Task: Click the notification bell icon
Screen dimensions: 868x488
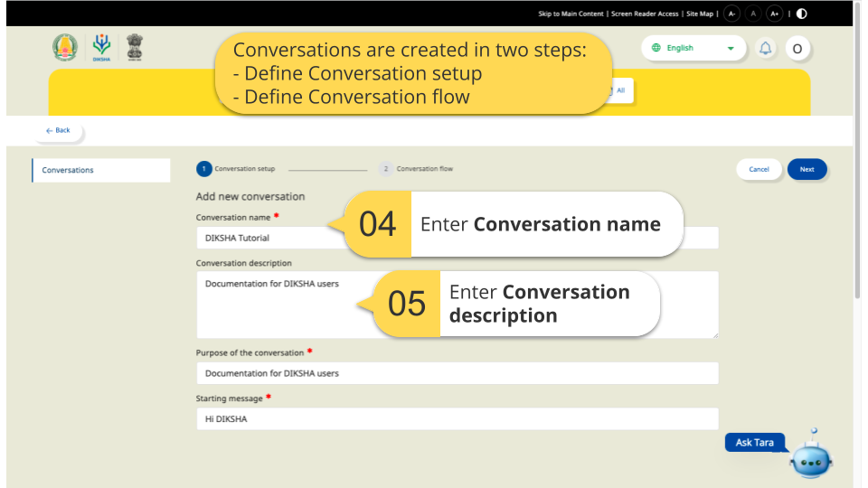Action: tap(766, 49)
